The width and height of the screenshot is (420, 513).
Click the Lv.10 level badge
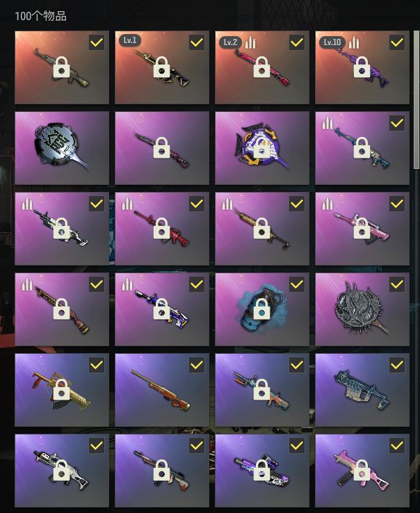[332, 42]
